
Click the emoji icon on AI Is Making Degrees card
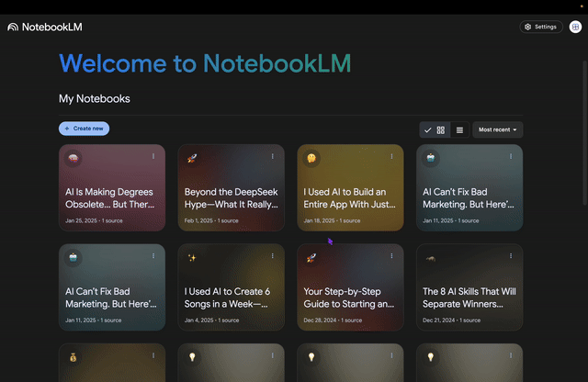click(73, 158)
